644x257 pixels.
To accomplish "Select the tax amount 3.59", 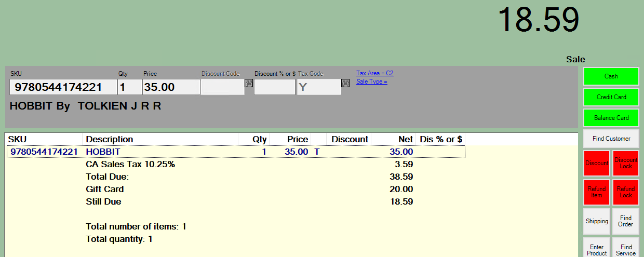I will coord(404,164).
